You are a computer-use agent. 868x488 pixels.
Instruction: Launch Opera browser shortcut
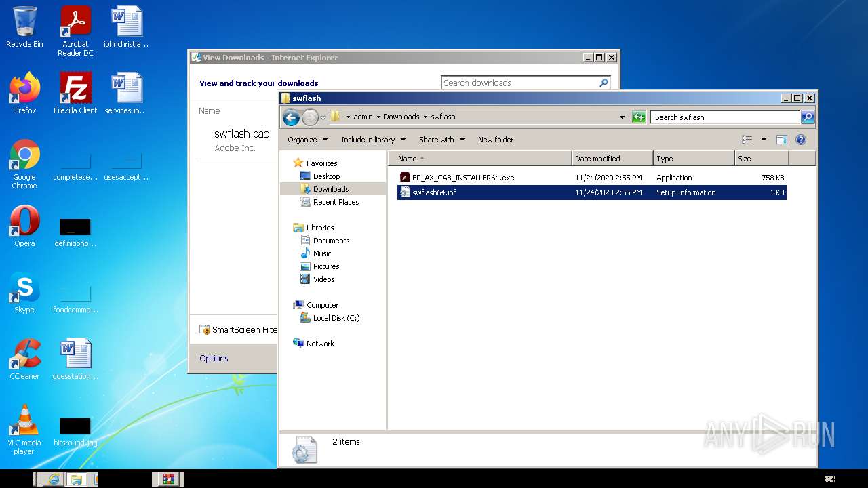[x=24, y=226]
